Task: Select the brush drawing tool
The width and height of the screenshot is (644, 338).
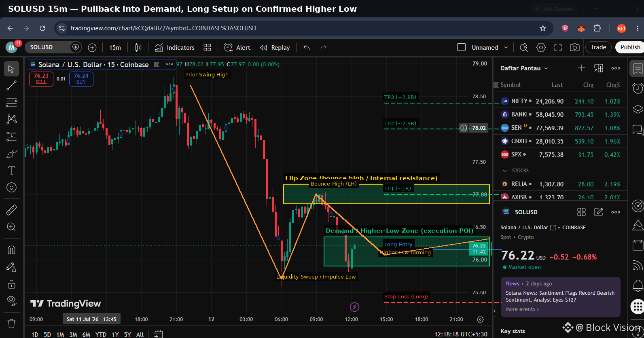Action: coord(11,154)
